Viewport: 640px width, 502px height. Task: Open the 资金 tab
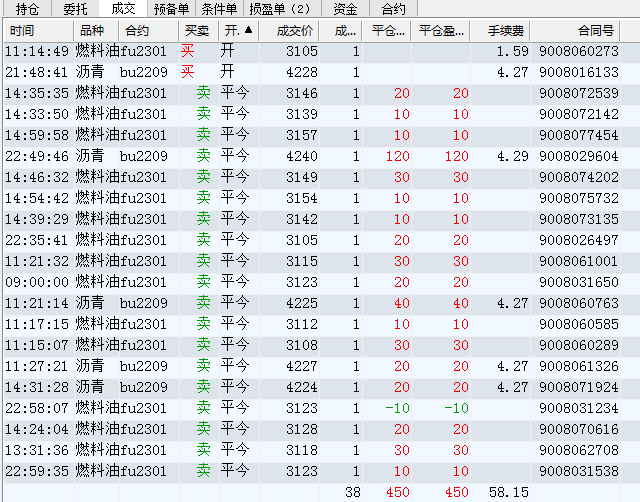(345, 9)
